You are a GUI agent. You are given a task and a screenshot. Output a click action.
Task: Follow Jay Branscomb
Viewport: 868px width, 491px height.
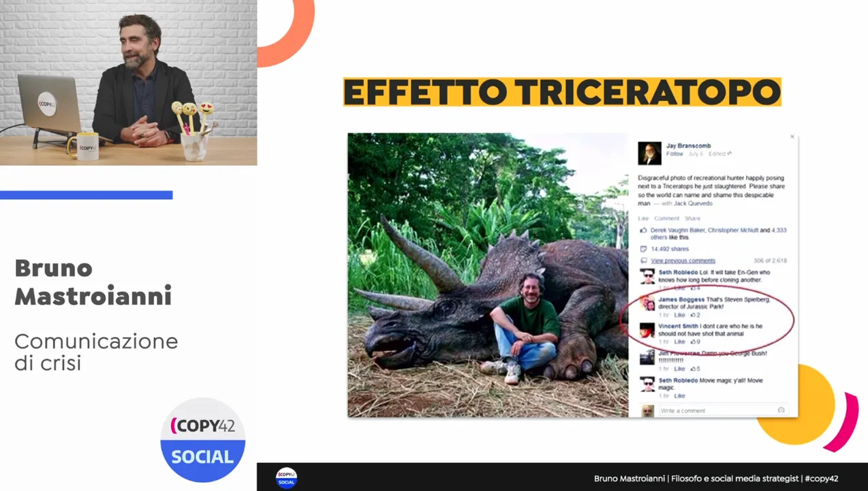tap(675, 154)
